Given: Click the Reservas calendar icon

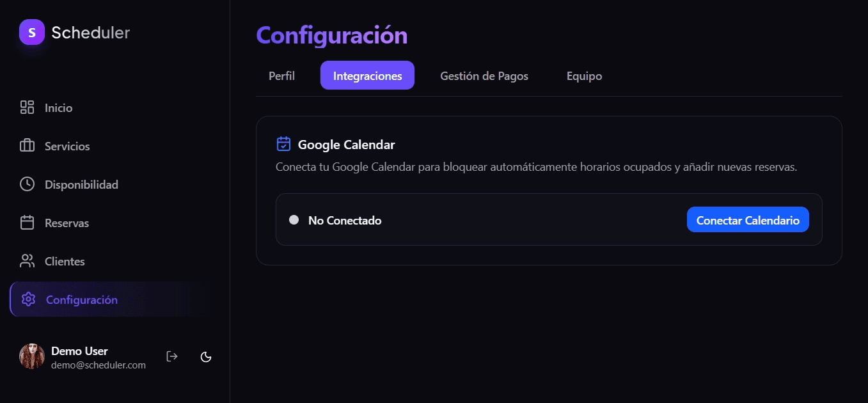Looking at the screenshot, I should (x=27, y=223).
